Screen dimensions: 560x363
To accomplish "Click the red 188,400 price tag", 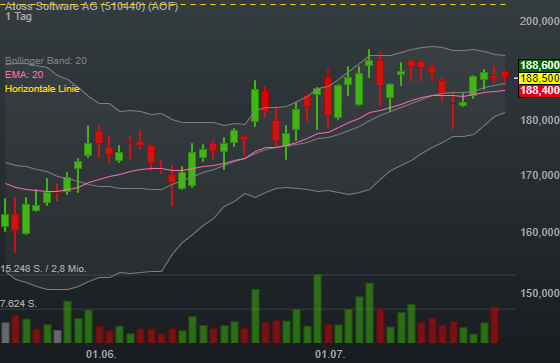I will point(539,90).
